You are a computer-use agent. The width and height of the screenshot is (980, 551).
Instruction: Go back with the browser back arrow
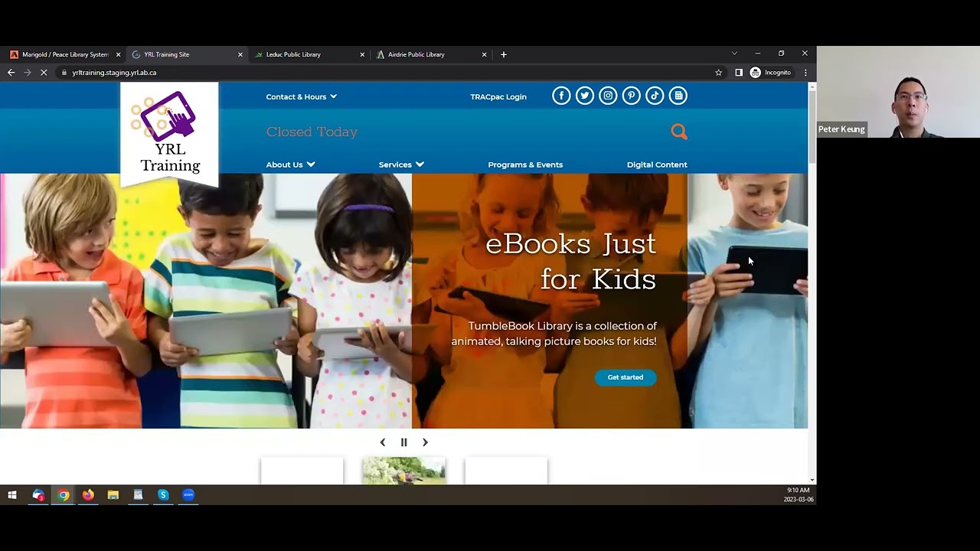pos(11,73)
